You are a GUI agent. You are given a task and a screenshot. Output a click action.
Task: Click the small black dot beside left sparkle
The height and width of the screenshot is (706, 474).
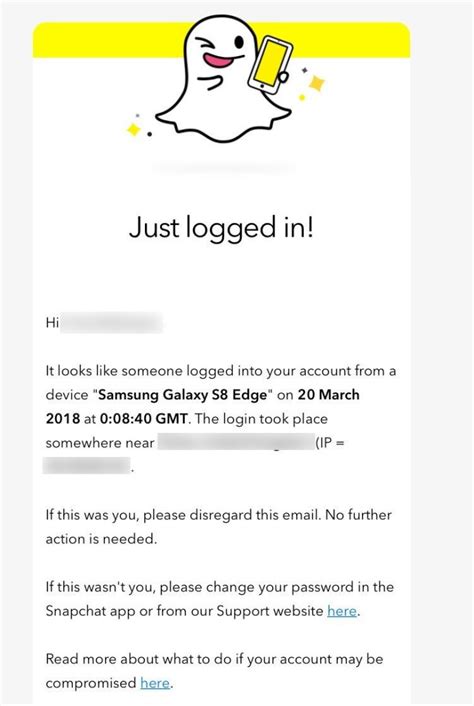click(x=149, y=134)
